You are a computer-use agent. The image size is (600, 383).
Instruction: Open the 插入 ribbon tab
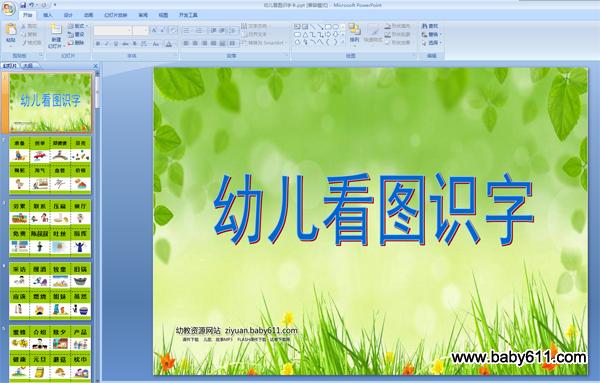coord(48,15)
